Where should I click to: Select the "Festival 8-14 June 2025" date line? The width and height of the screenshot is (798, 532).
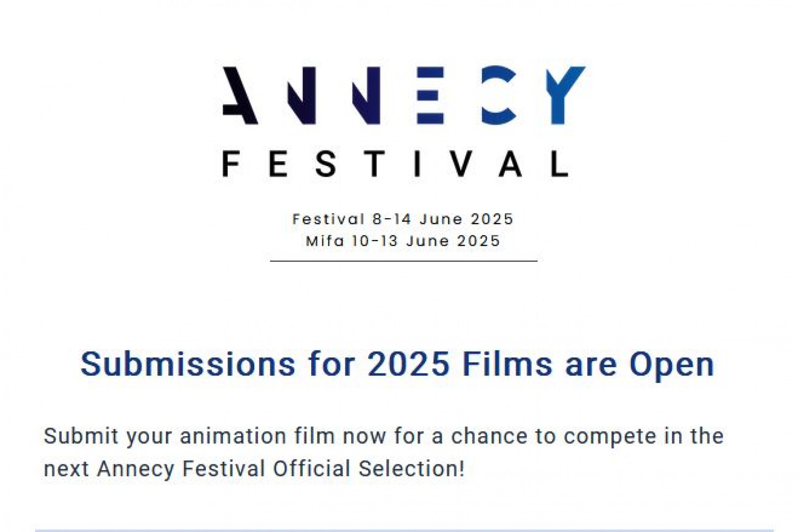(x=403, y=219)
